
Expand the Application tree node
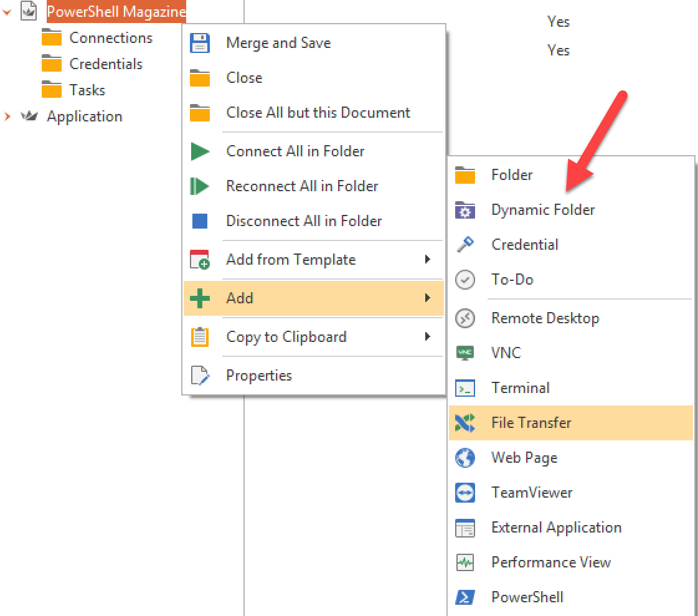[x=7, y=116]
